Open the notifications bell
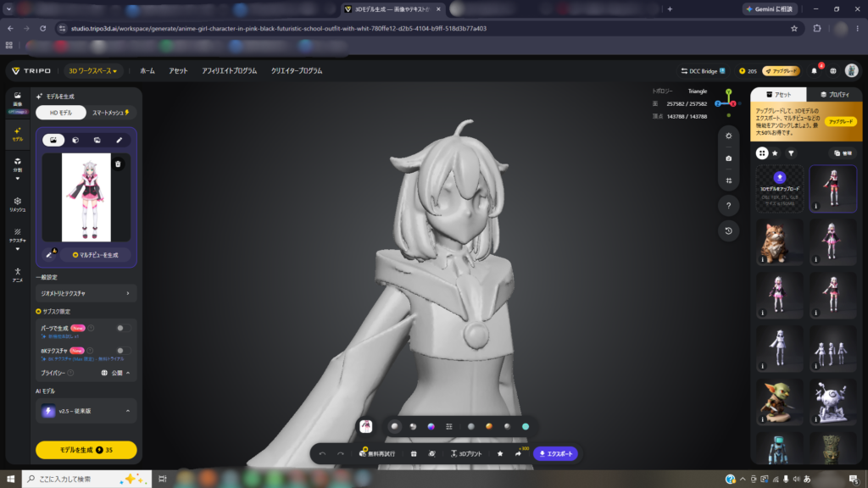This screenshot has height=488, width=868. click(x=814, y=71)
